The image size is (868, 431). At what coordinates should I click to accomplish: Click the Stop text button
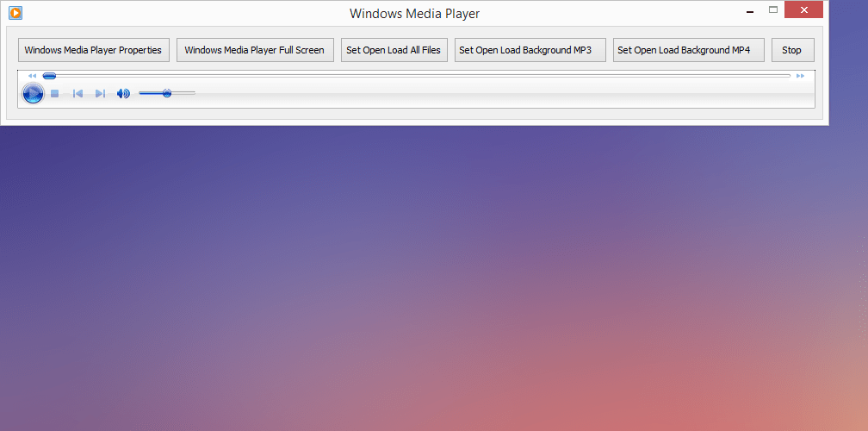pos(793,50)
